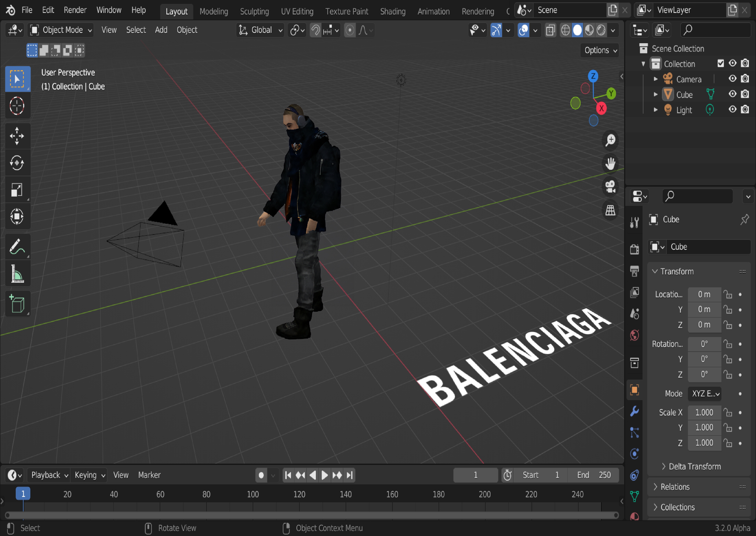
Task: Pin the Cube properties panel
Action: point(745,219)
